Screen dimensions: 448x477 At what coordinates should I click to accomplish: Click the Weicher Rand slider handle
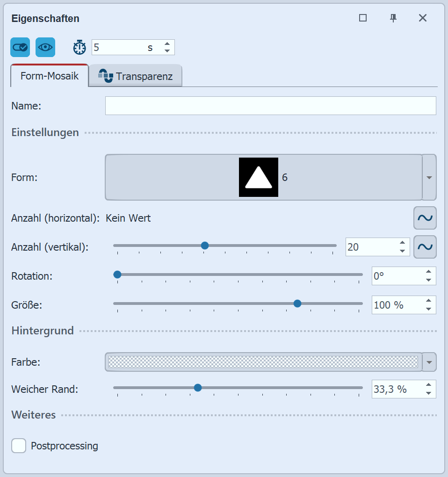click(198, 387)
